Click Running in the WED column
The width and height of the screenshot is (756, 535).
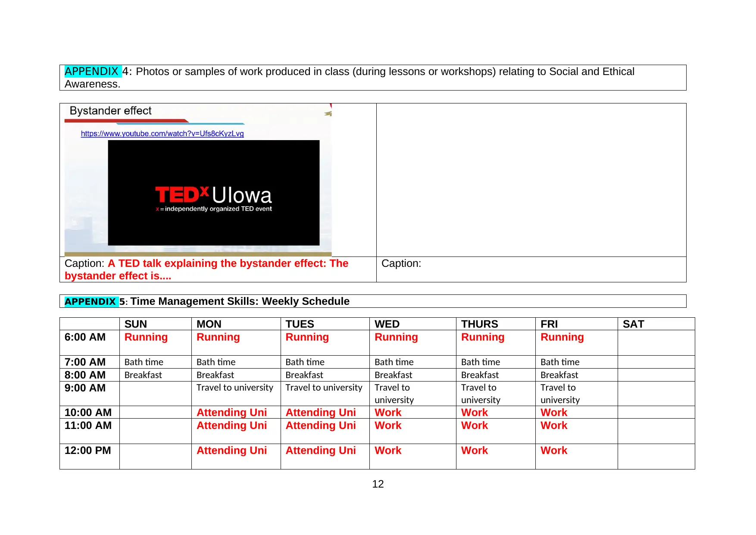396,338
